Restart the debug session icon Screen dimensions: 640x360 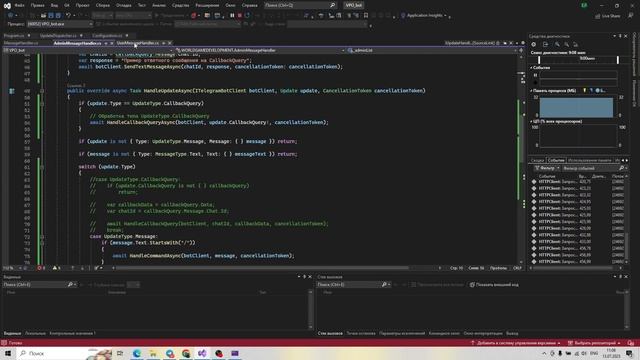247,16
